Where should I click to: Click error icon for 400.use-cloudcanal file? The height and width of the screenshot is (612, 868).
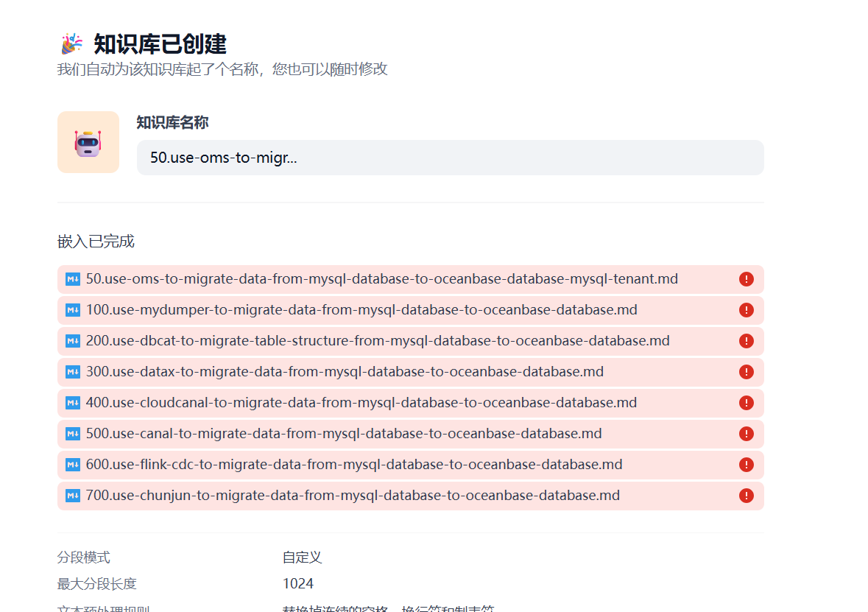coord(746,403)
